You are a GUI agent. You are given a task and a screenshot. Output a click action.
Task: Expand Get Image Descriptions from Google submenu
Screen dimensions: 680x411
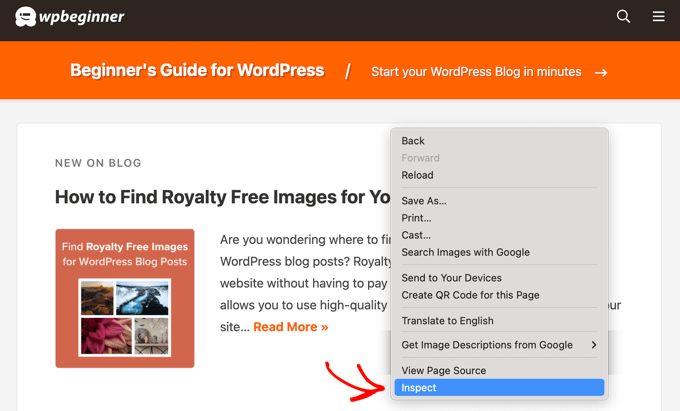[499, 345]
